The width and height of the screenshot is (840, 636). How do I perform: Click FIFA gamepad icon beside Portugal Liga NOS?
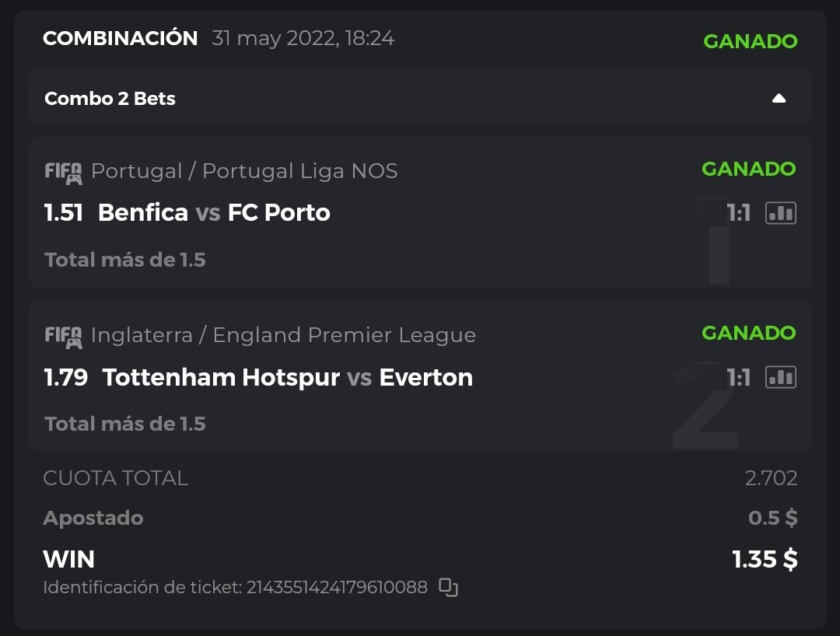tap(63, 172)
